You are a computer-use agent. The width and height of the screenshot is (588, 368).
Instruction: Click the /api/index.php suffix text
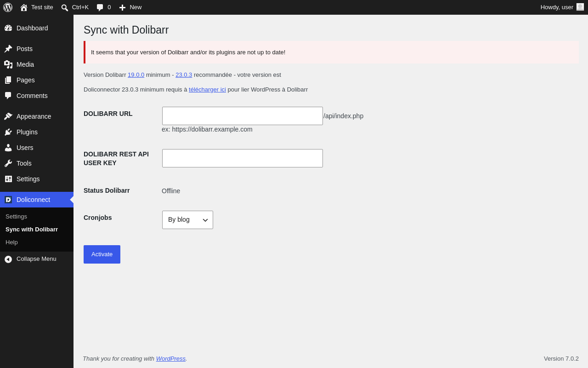pyautogui.click(x=344, y=116)
